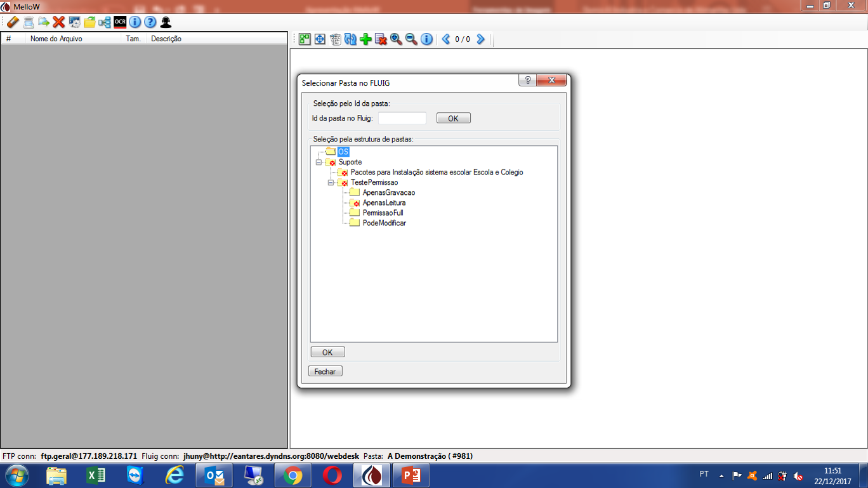This screenshot has width=868, height=488.
Task: Click the OCR icon in the toolbar
Action: [120, 22]
